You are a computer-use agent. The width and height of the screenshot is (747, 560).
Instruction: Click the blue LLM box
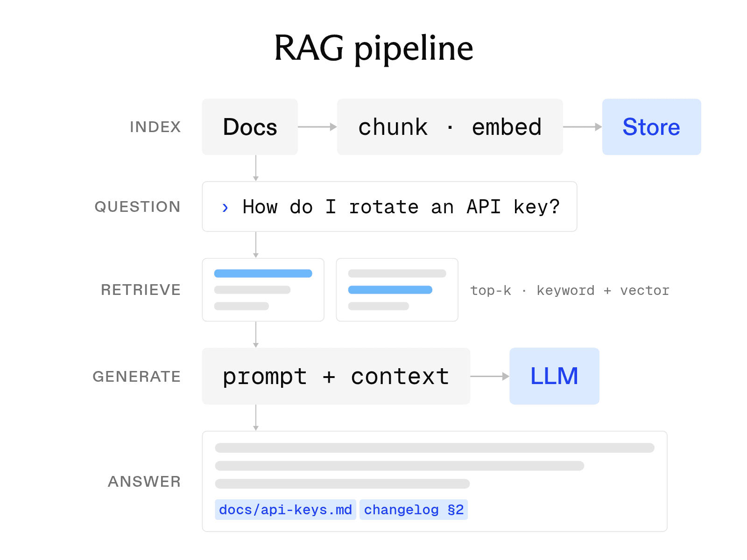(x=554, y=376)
